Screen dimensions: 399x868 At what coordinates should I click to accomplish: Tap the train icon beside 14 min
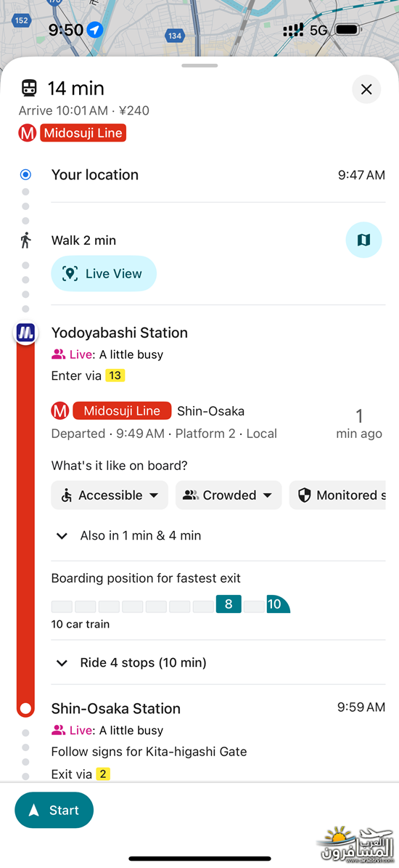tap(29, 88)
